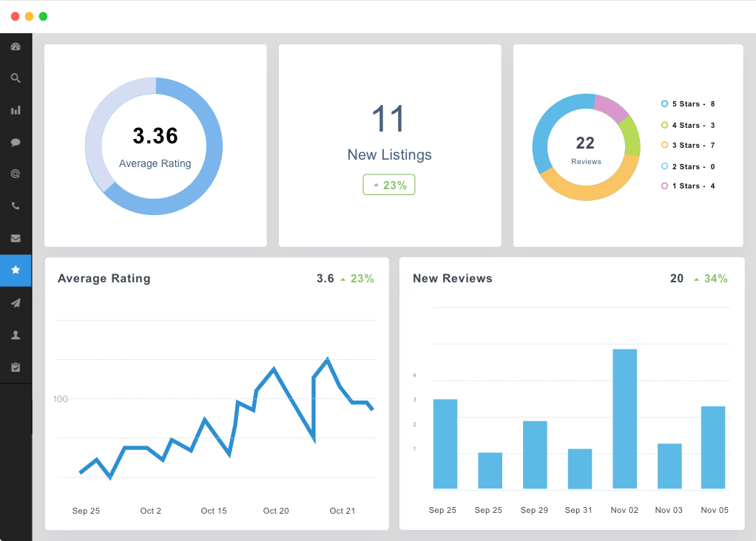Click the Nov 02 bar in New Reviews
The image size is (756, 541).
625,418
